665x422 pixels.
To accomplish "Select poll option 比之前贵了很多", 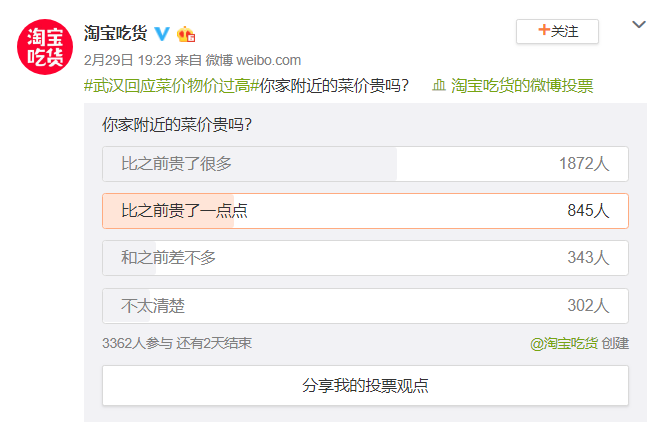I will tap(365, 164).
